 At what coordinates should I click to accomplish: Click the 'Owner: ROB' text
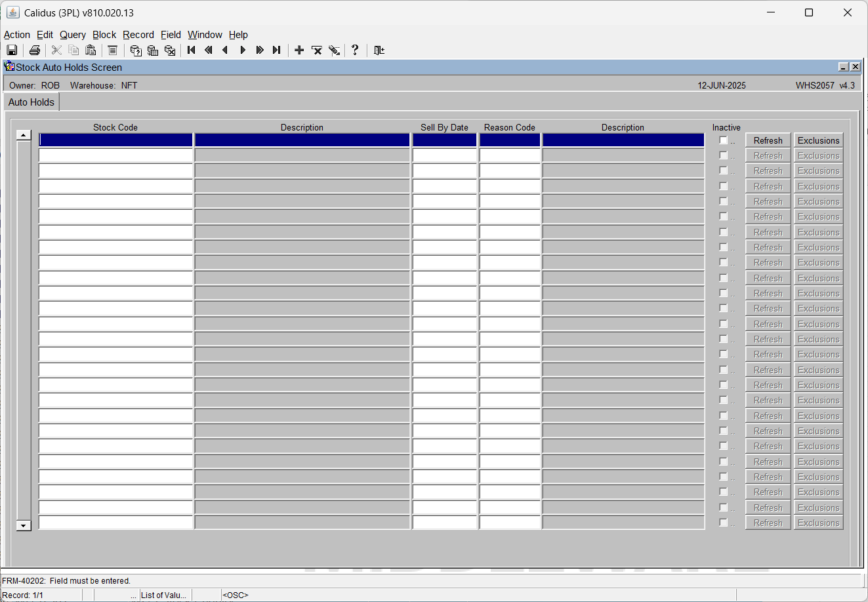click(x=34, y=85)
